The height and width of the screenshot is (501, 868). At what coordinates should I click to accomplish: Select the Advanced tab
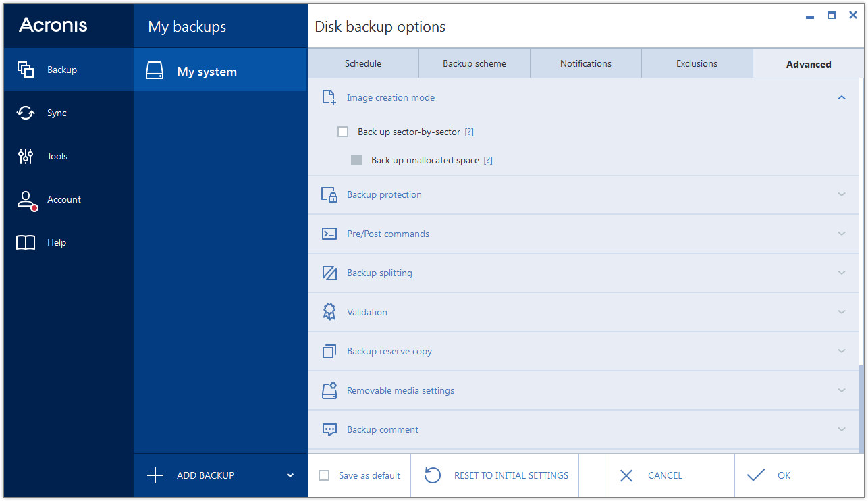point(809,63)
